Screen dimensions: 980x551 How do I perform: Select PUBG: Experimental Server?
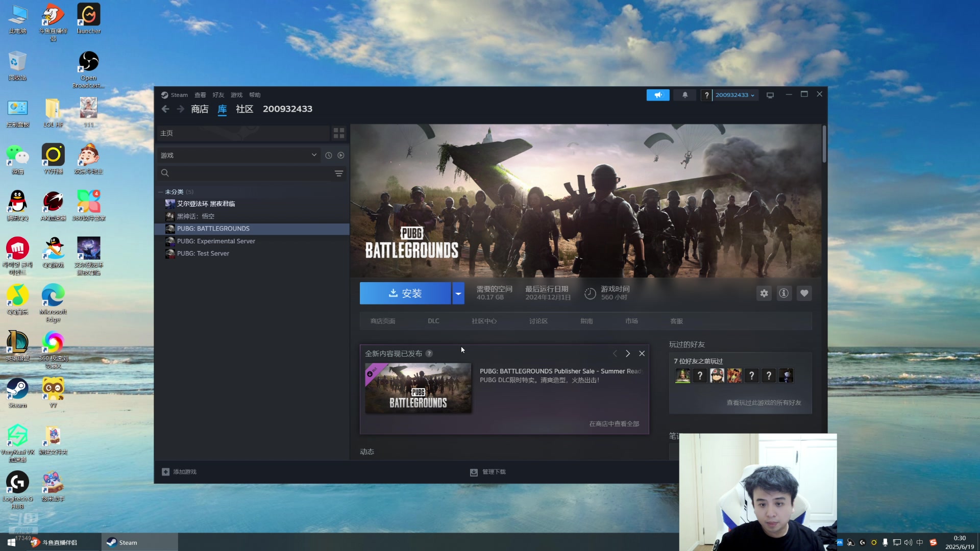click(252, 241)
